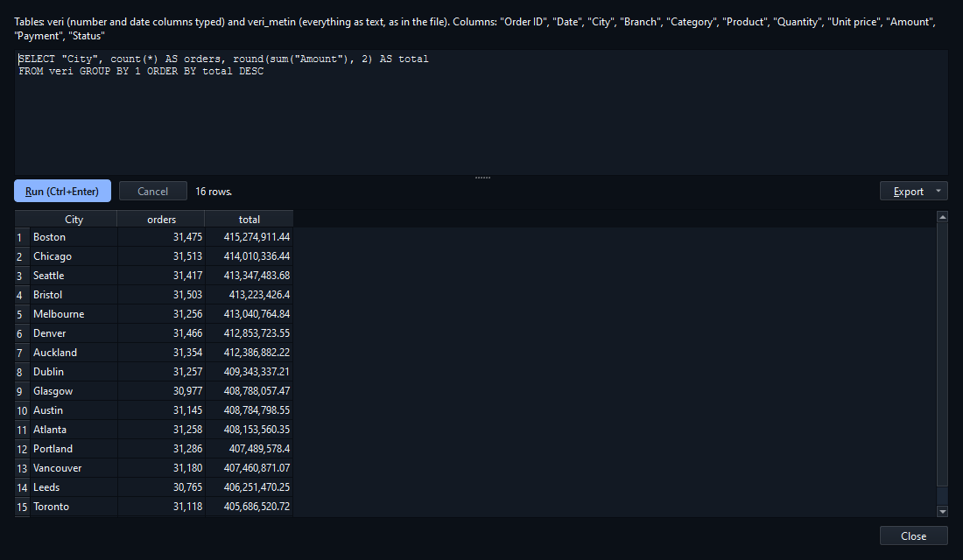Select the Melbourne city cell
The image size is (963, 560).
click(74, 314)
